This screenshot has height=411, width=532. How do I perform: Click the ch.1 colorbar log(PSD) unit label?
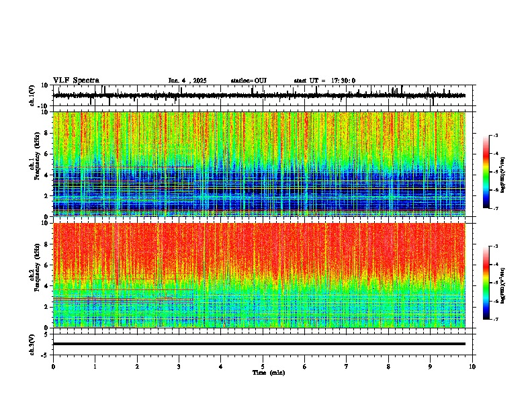pos(503,175)
